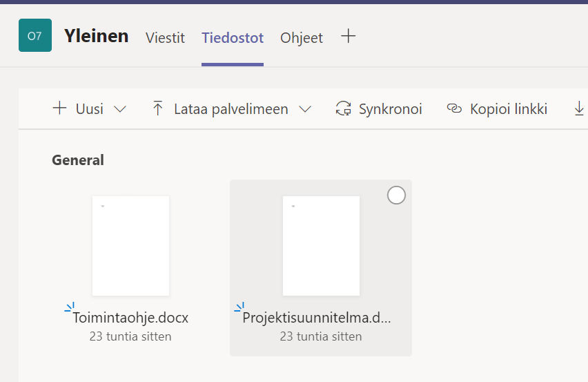Select Projektisuunnitelma file using its circle checkbox

pyautogui.click(x=396, y=195)
